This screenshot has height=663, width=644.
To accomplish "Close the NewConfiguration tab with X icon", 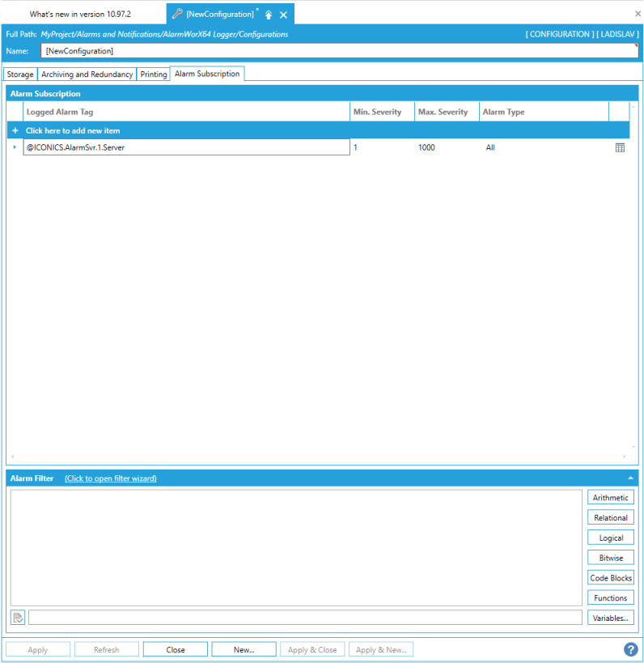I will pyautogui.click(x=283, y=15).
